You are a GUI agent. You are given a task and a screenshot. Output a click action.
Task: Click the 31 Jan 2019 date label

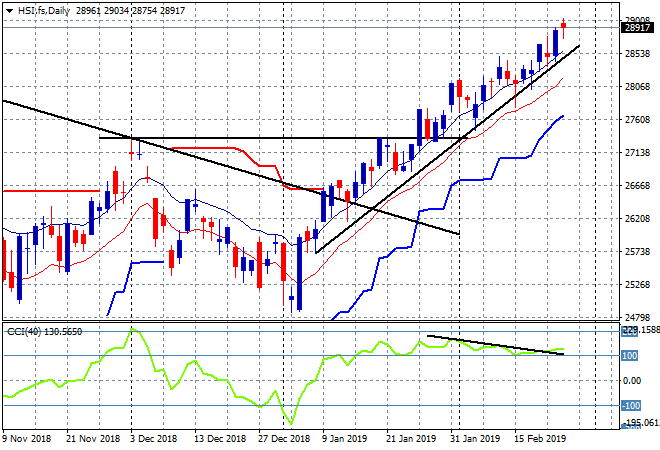(475, 438)
